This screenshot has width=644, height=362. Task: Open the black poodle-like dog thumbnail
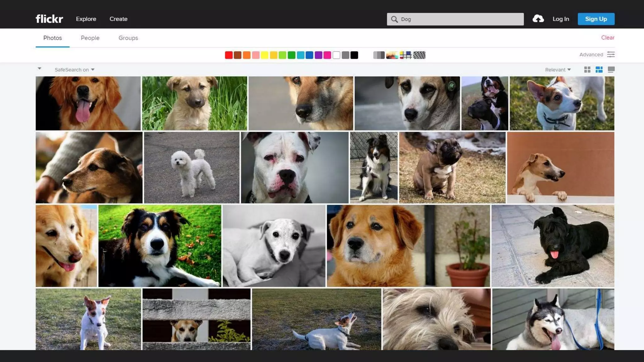(552, 246)
